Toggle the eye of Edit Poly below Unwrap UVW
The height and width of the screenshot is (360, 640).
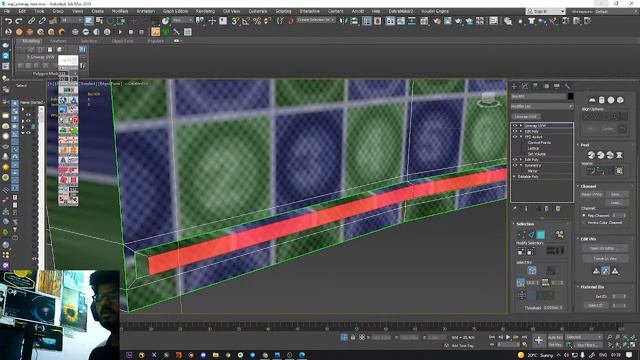pos(515,131)
